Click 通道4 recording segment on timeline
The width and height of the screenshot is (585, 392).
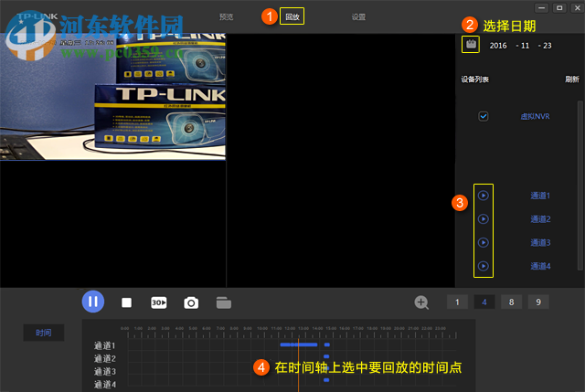[326, 380]
